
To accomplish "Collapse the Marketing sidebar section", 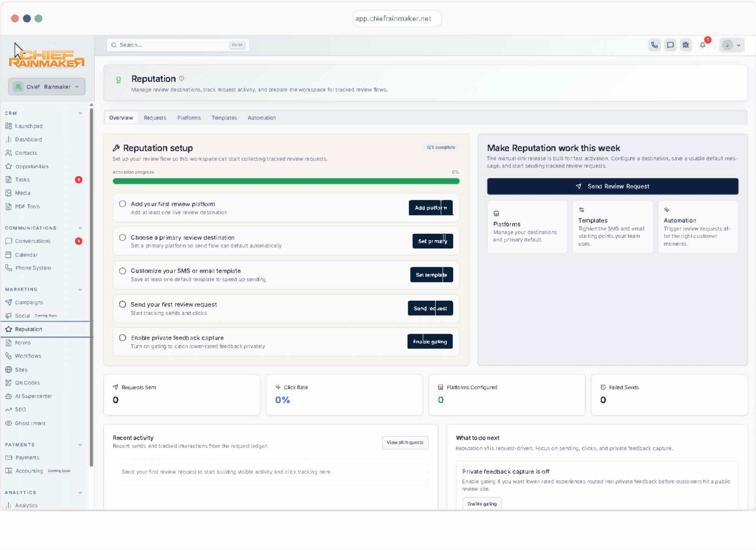I will 80,290.
